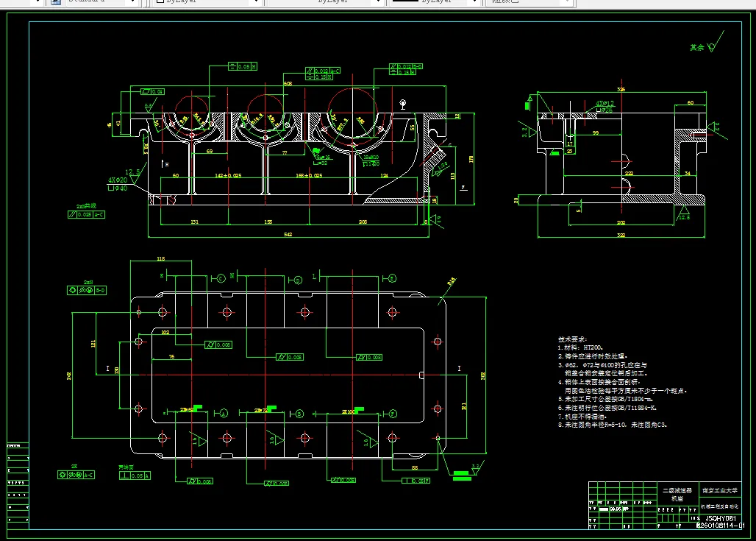Viewport: 756px width, 541px height.
Task: Select the 技术要求 notes heading
Action: (x=573, y=339)
